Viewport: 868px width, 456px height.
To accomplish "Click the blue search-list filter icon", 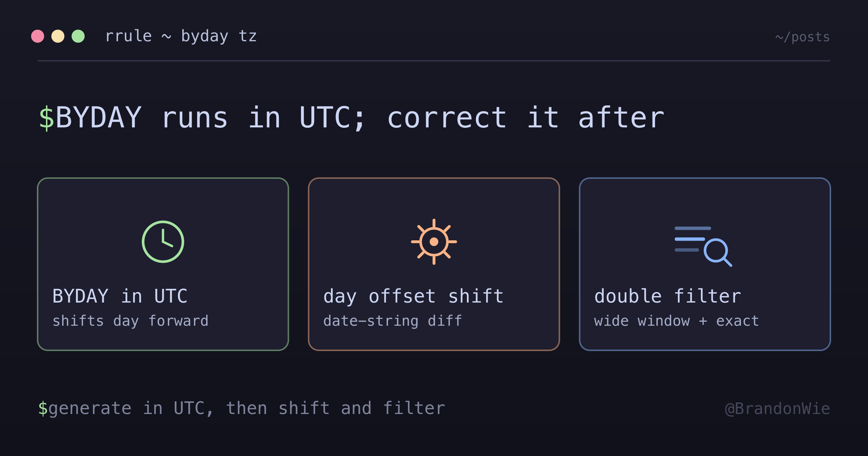I will 703,246.
